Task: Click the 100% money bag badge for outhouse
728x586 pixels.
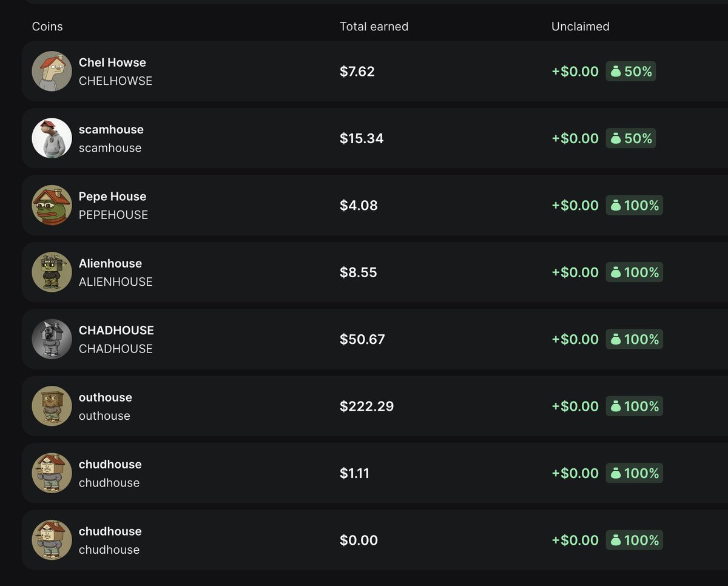Action: [635, 406]
